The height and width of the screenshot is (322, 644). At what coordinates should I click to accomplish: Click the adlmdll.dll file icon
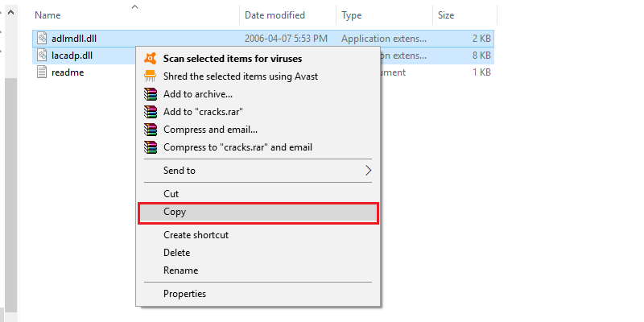[x=42, y=38]
